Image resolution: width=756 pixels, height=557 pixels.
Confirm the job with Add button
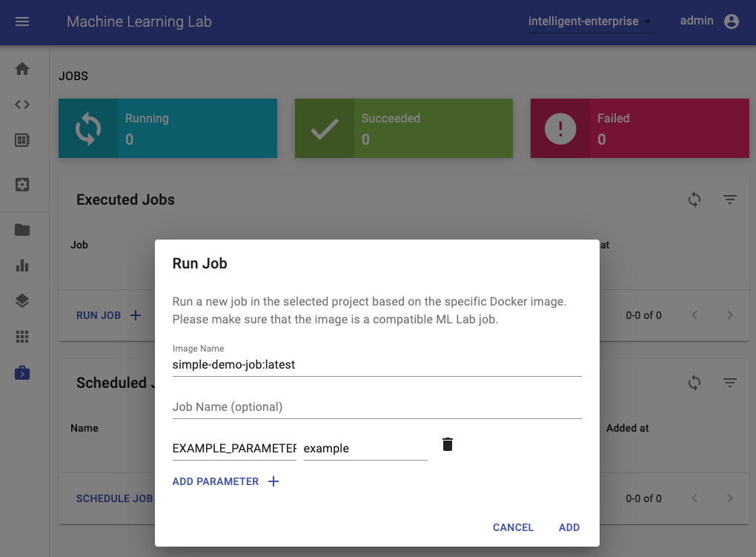569,527
